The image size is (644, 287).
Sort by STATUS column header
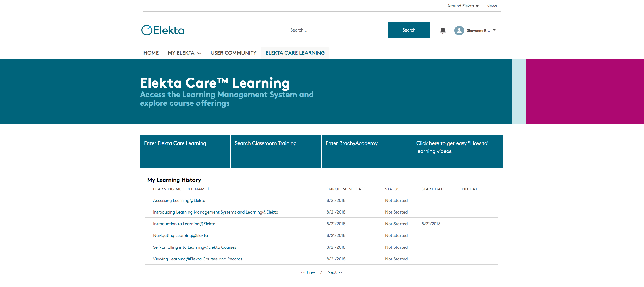(392, 189)
